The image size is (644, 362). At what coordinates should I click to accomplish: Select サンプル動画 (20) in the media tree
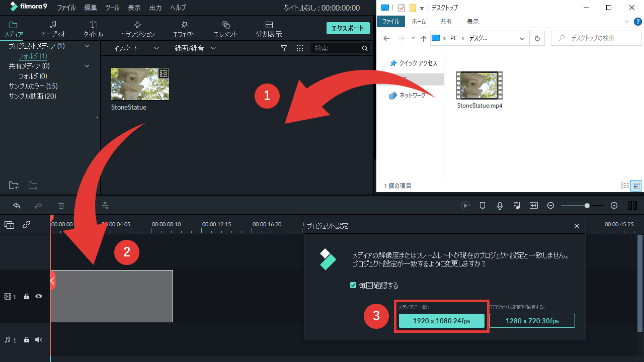click(x=32, y=96)
